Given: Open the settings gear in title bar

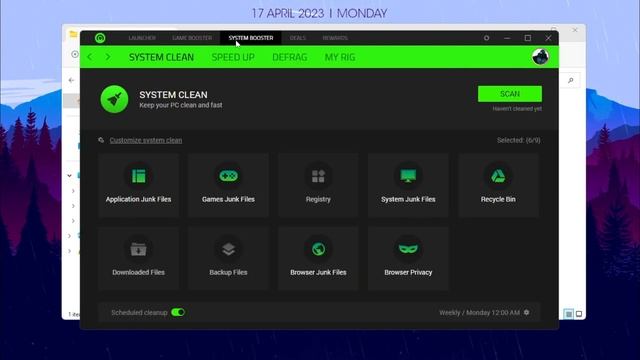Looking at the screenshot, I should (486, 38).
